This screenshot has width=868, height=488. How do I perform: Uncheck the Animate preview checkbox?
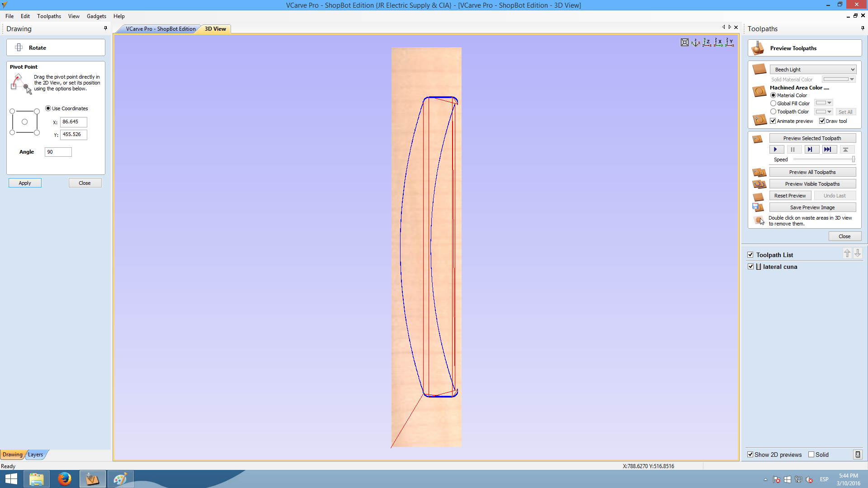(773, 121)
